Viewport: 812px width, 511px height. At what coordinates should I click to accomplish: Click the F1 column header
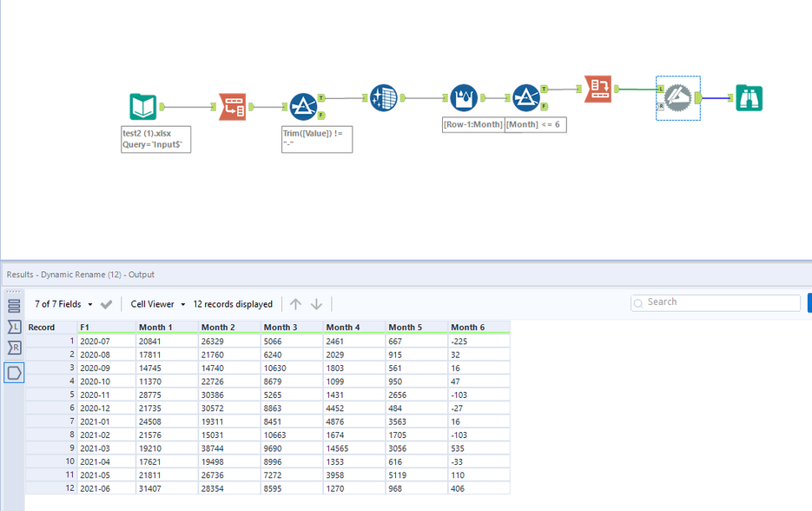tap(107, 327)
